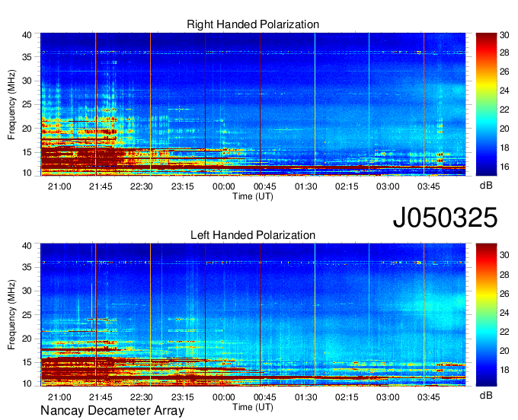
Task: Click the 40 MHz tick of Left Handed plot
Action: point(27,246)
